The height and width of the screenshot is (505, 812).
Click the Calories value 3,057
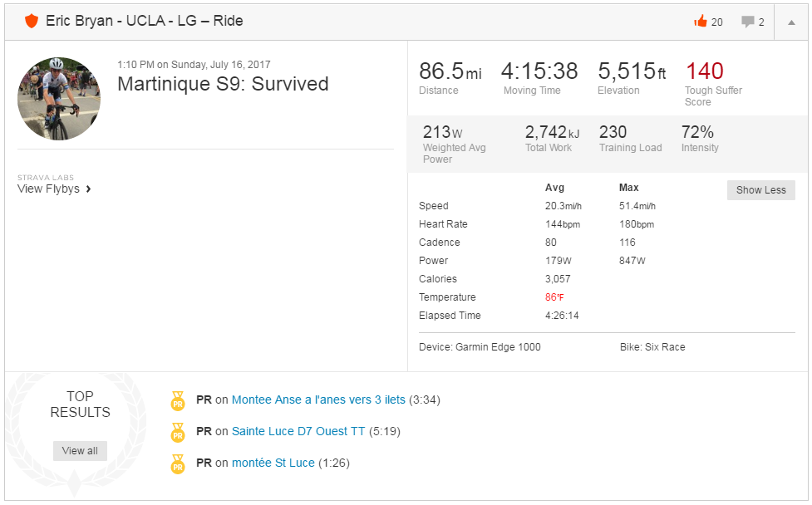coord(558,279)
